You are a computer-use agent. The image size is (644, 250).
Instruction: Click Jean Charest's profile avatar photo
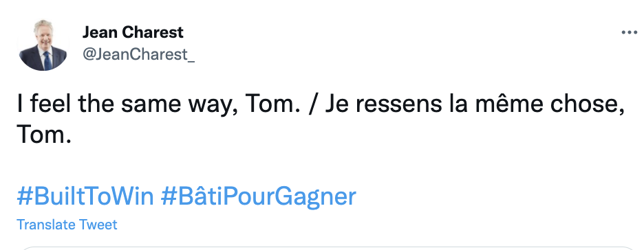(43, 45)
